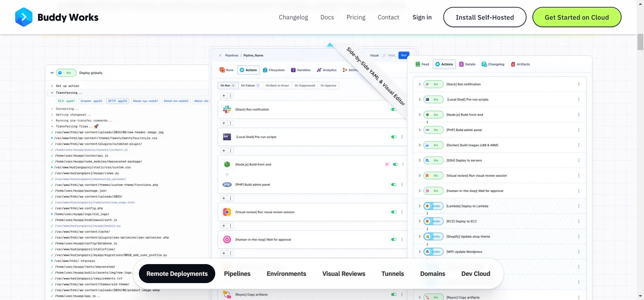Switch to On Back to Green tab
Viewport: 644px width, 300px height.
click(x=277, y=86)
